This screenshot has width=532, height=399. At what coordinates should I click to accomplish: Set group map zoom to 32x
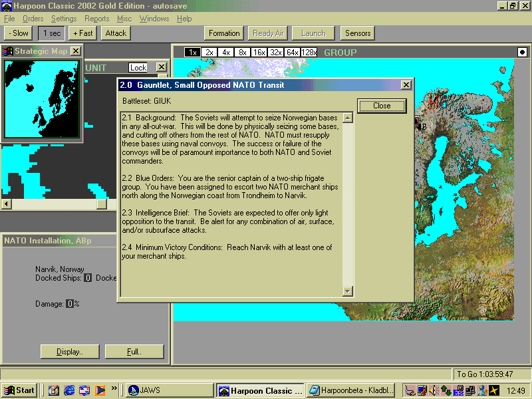(x=275, y=53)
